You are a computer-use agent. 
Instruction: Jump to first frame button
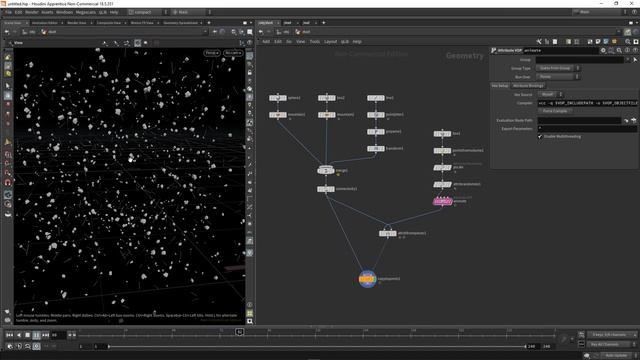coord(9,335)
